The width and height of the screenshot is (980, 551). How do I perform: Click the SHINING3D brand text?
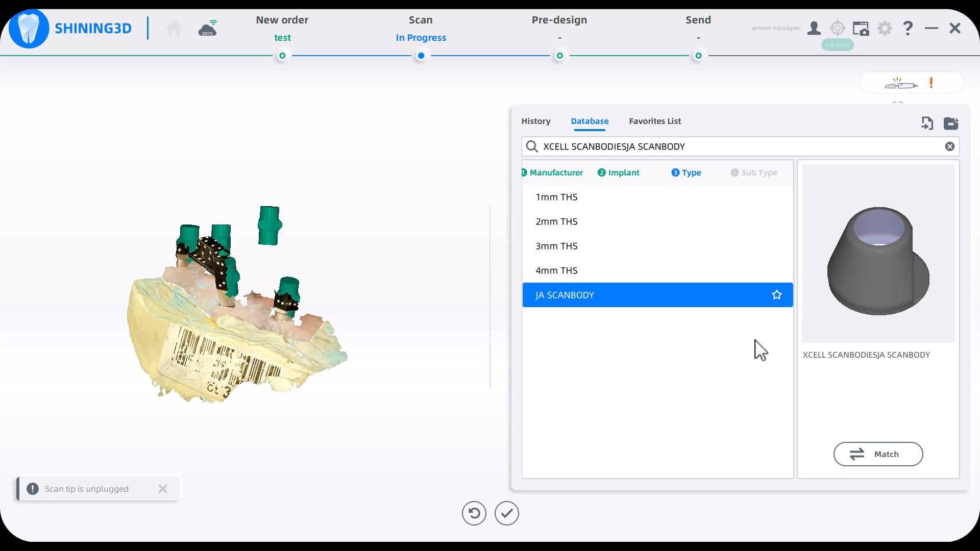[x=93, y=28]
